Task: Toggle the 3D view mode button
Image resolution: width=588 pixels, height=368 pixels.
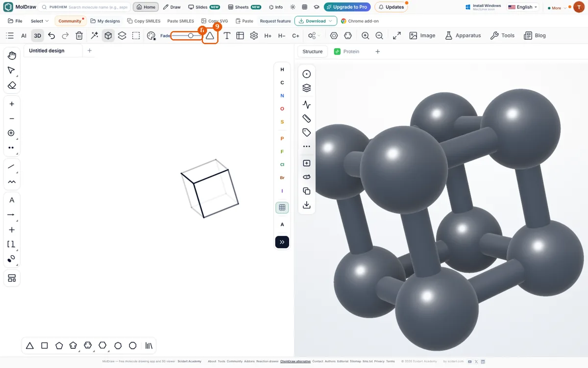Action: (37, 36)
